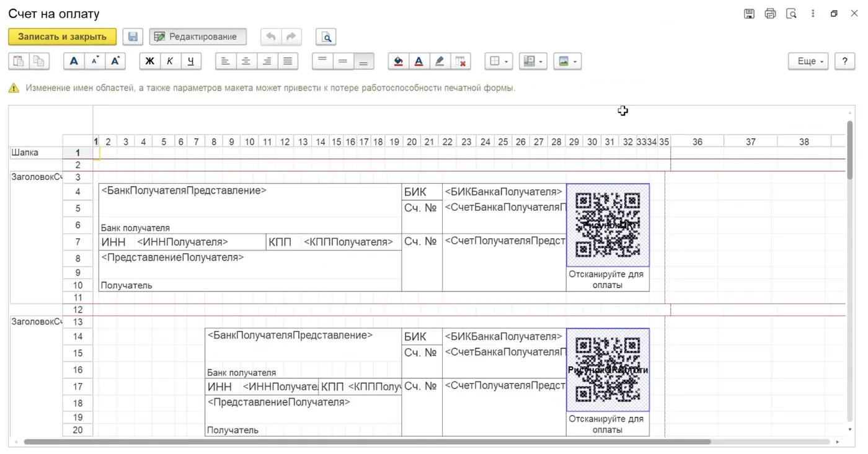Viewport: 868px width, 454px height.
Task: Open the three-dot kebab menu in title bar
Action: (813, 14)
